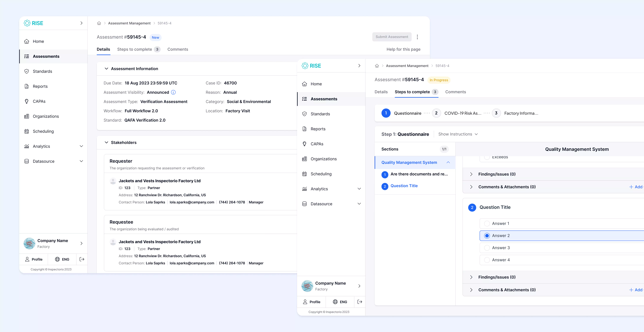Select Answer 4 radio button

coord(487,260)
